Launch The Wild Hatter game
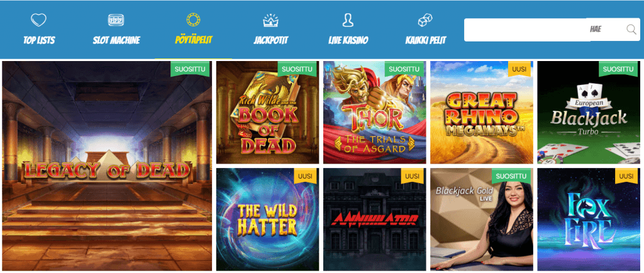Viewport: 644px width, 273px height. pos(267,220)
